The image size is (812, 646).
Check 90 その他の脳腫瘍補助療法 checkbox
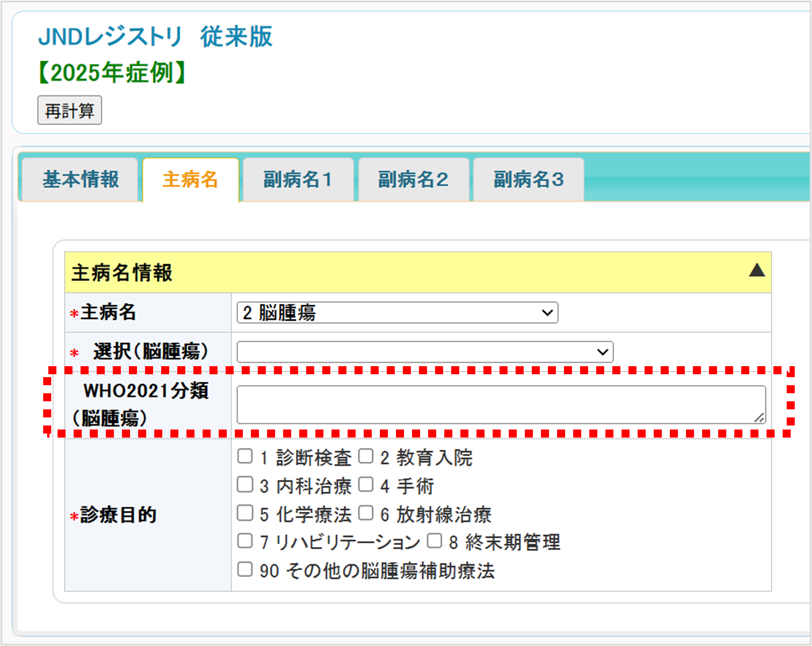(x=245, y=569)
